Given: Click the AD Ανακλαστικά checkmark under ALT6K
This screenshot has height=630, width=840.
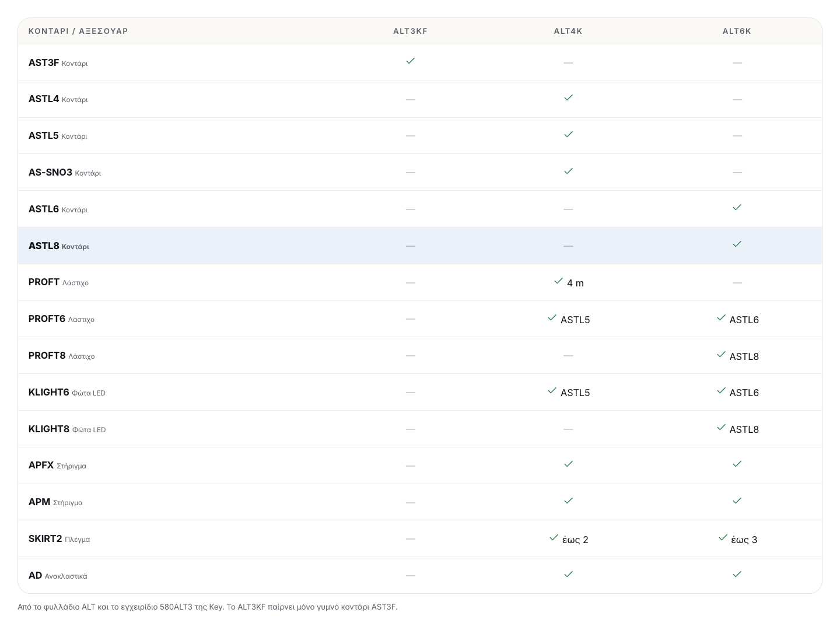Looking at the screenshot, I should [737, 574].
